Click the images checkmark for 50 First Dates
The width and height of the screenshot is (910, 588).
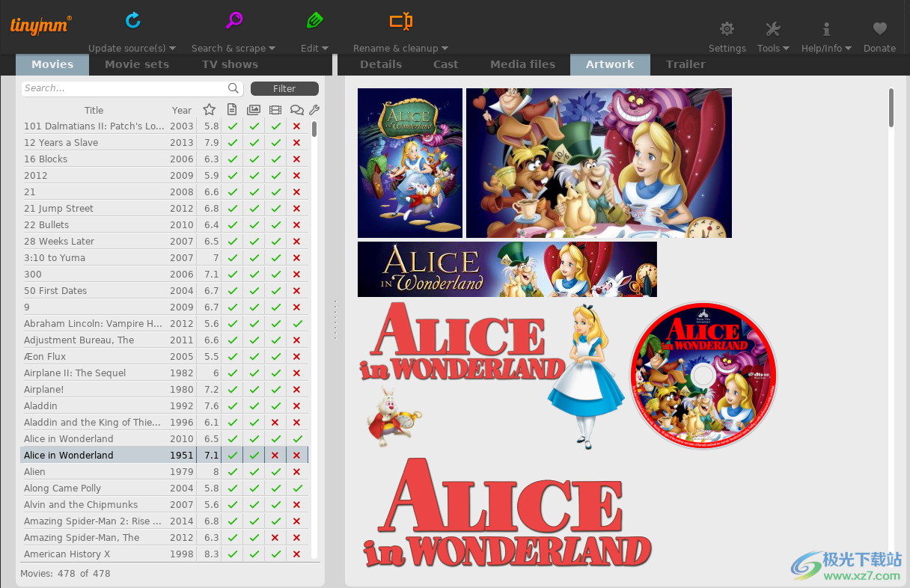[x=254, y=291]
